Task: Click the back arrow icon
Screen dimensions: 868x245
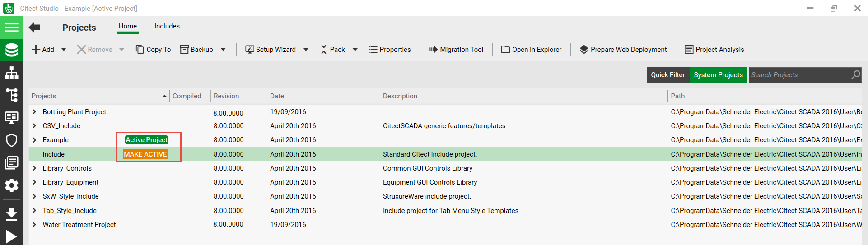Action: pyautogui.click(x=34, y=28)
